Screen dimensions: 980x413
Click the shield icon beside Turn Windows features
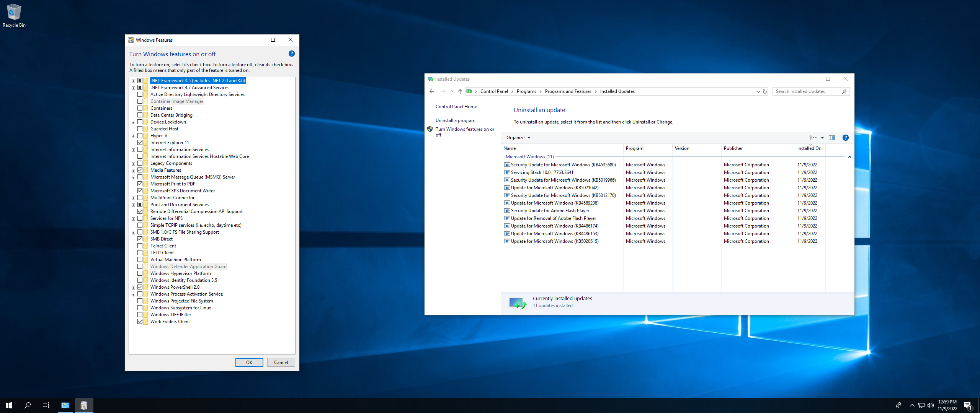[x=430, y=129]
